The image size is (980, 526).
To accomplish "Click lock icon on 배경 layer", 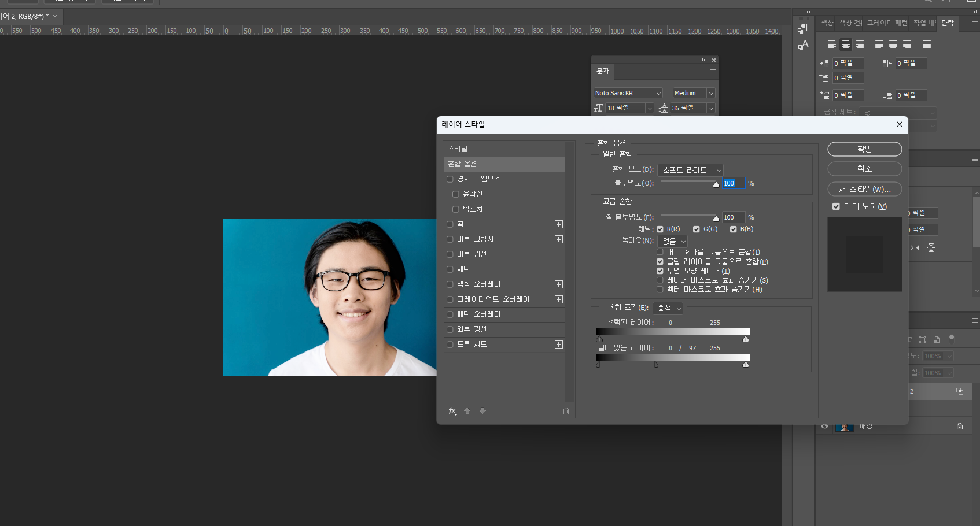I will pyautogui.click(x=960, y=426).
